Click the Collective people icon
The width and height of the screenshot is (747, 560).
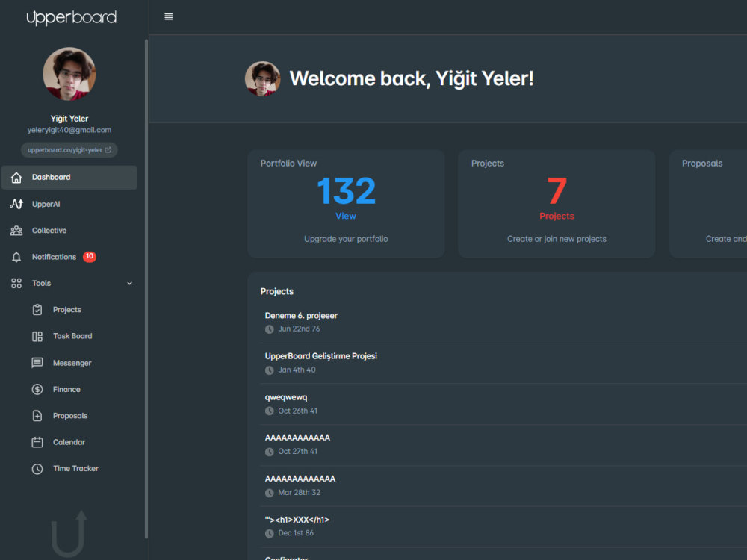pos(16,231)
